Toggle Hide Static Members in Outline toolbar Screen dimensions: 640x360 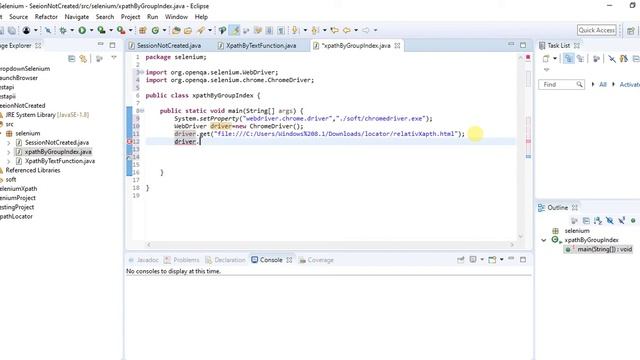622,221
